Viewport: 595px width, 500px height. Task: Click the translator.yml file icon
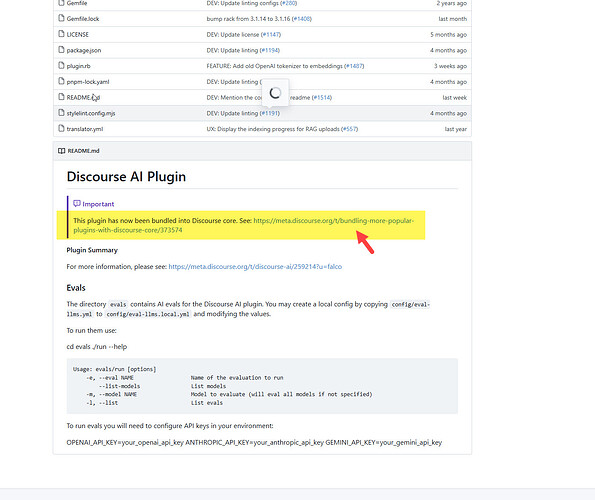point(61,129)
